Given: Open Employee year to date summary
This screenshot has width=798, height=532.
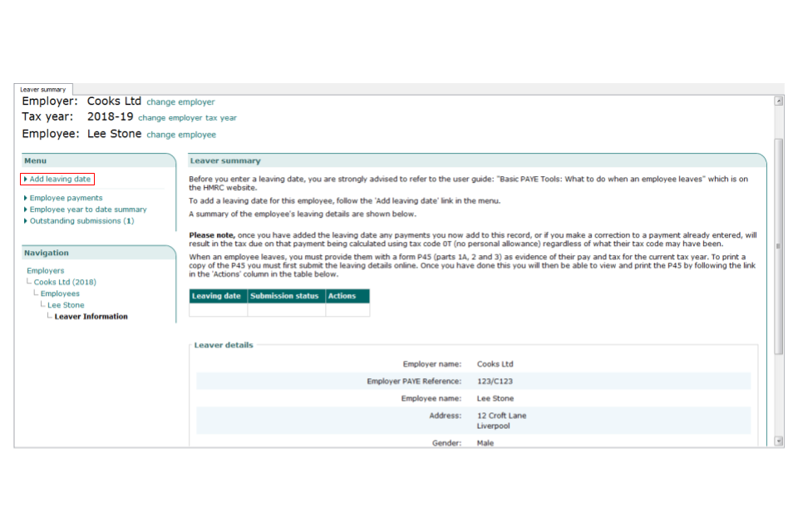Looking at the screenshot, I should coord(88,209).
